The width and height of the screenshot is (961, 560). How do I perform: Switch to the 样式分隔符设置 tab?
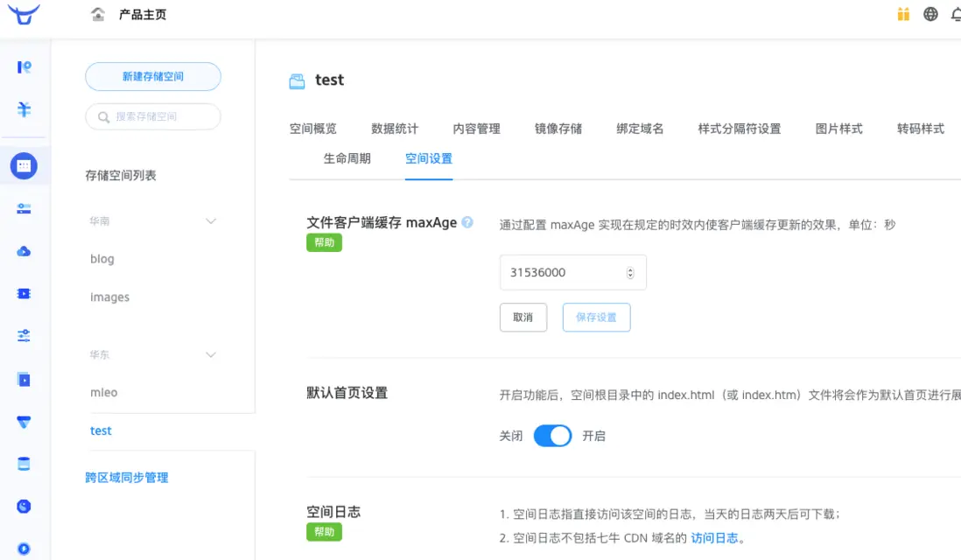point(740,129)
